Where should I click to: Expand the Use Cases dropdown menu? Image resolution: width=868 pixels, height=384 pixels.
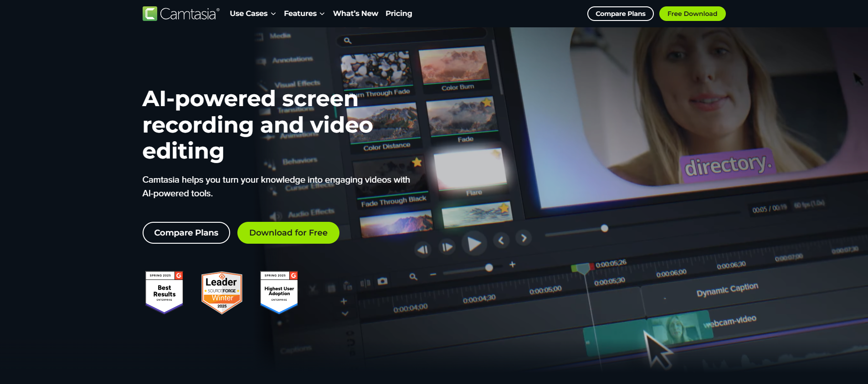(x=252, y=14)
